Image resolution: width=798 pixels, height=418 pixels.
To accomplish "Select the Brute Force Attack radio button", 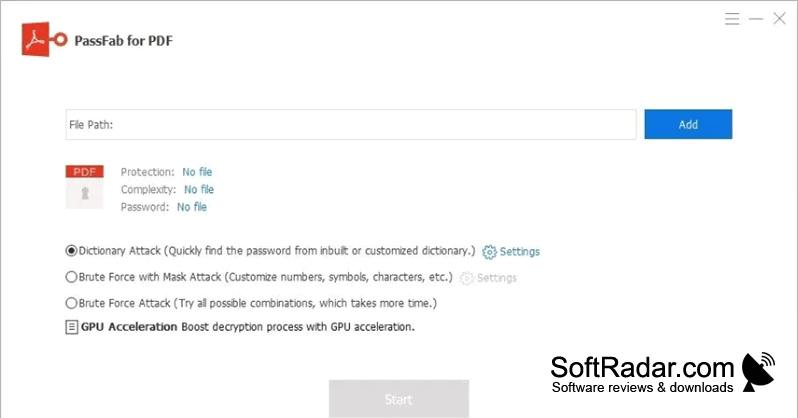I will click(x=71, y=303).
